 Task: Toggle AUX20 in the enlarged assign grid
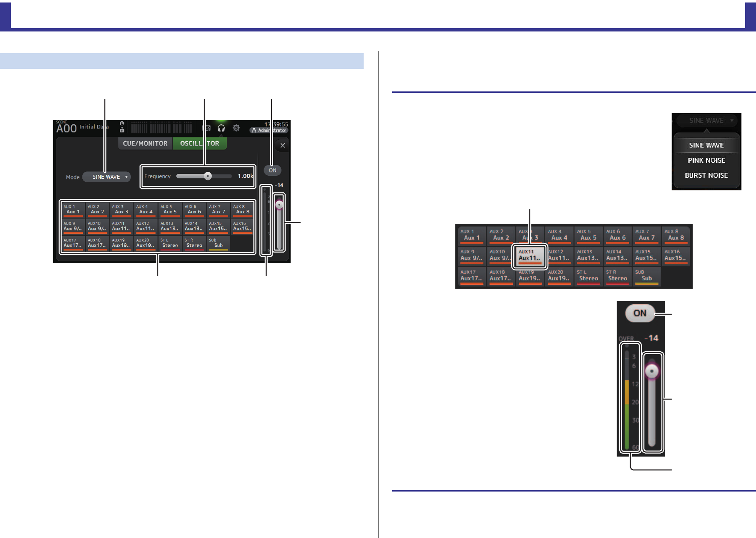(559, 277)
